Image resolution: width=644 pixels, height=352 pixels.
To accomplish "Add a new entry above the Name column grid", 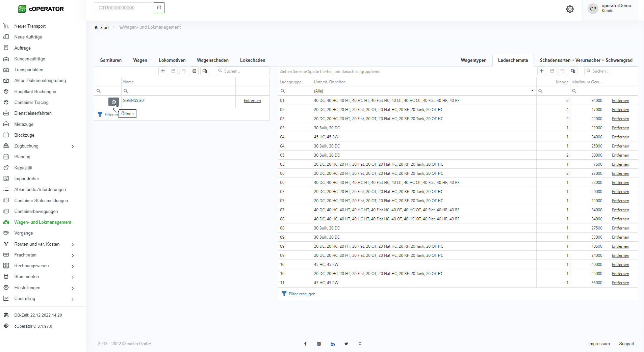I will pyautogui.click(x=163, y=71).
